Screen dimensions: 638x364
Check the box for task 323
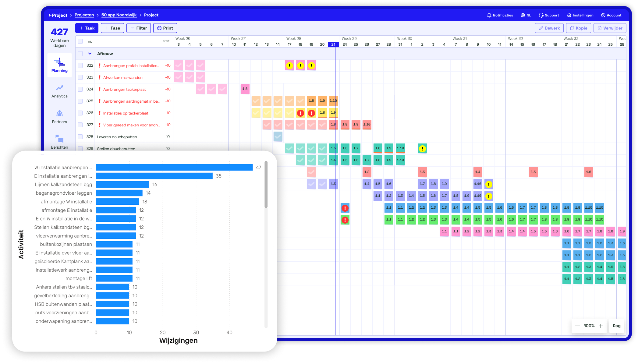tap(80, 77)
